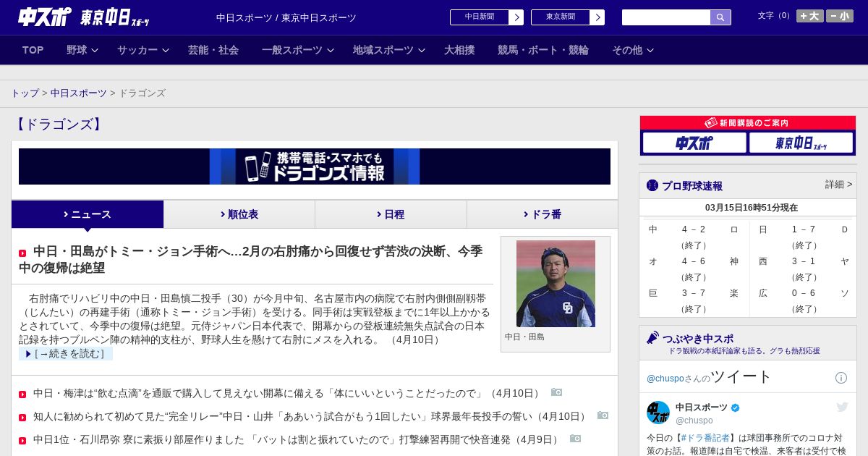The width and height of the screenshot is (868, 456).
Task: Click the photo of 中日・田島
Action: pyautogui.click(x=556, y=284)
